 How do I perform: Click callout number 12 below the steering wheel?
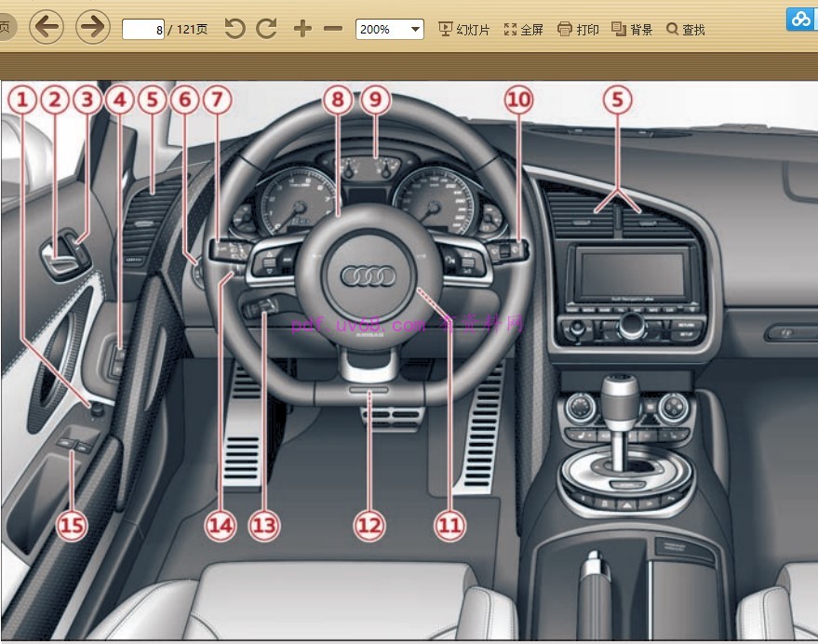coord(369,525)
